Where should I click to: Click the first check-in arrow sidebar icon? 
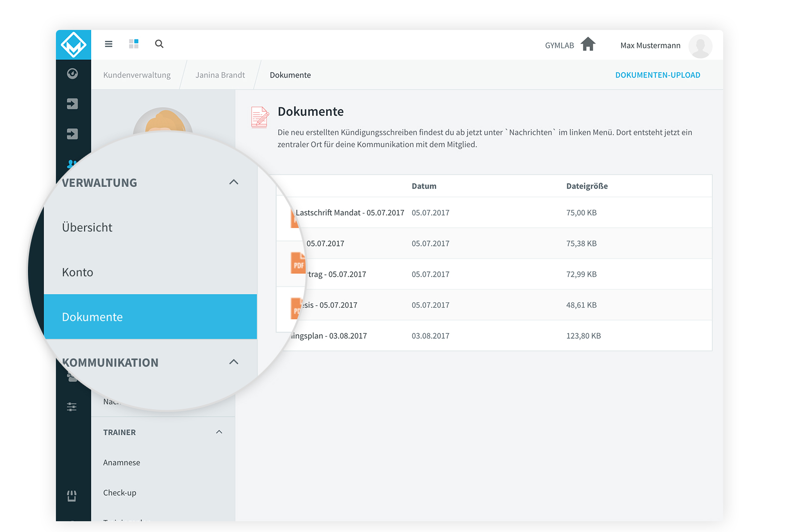73,104
